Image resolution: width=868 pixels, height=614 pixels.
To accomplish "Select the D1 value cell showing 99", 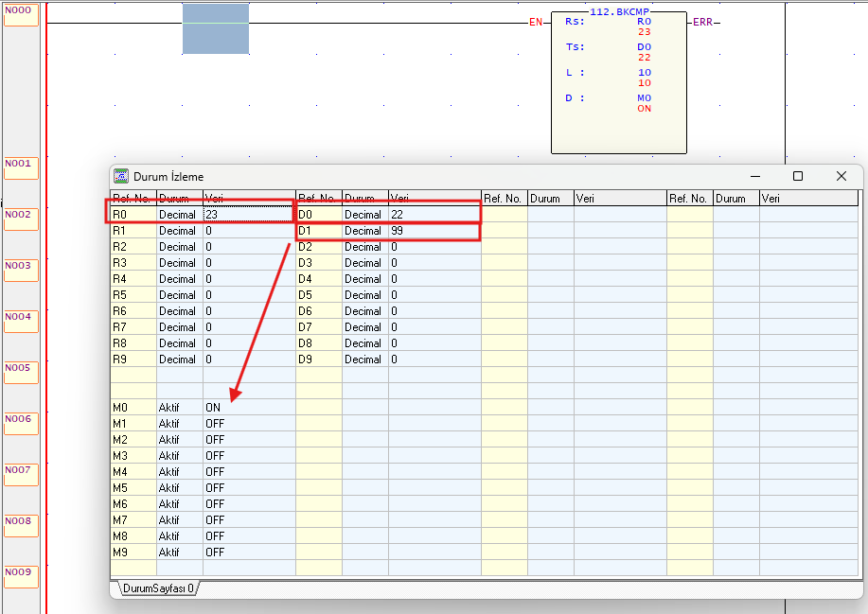I will click(x=434, y=231).
